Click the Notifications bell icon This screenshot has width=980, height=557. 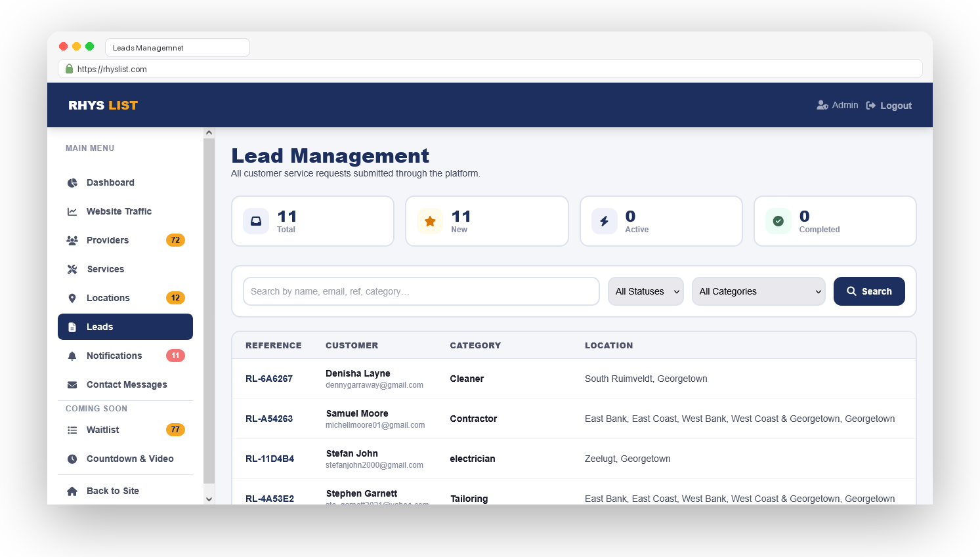tap(72, 356)
